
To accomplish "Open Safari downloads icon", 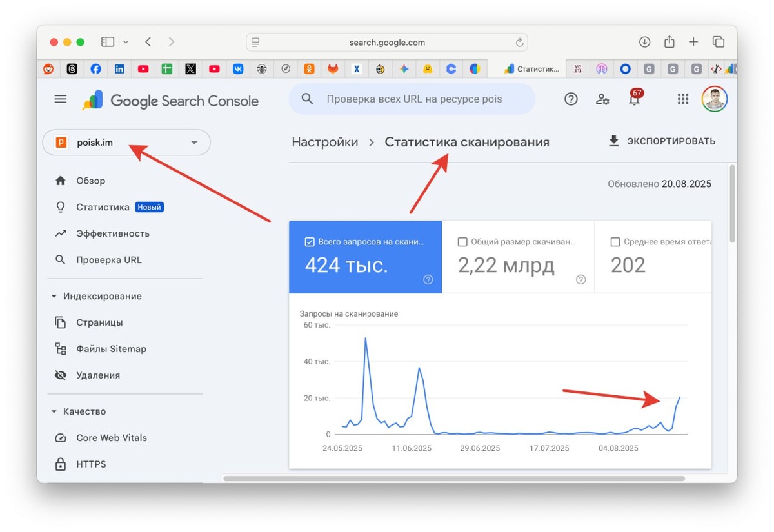I will click(x=644, y=42).
